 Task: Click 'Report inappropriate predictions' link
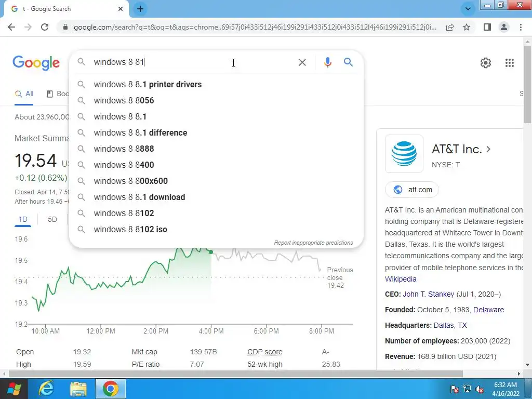[313, 243]
